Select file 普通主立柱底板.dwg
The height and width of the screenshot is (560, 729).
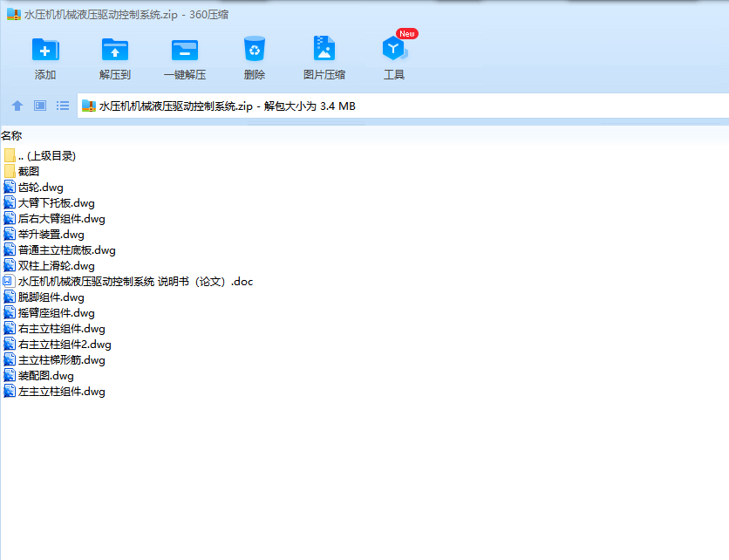59,250
